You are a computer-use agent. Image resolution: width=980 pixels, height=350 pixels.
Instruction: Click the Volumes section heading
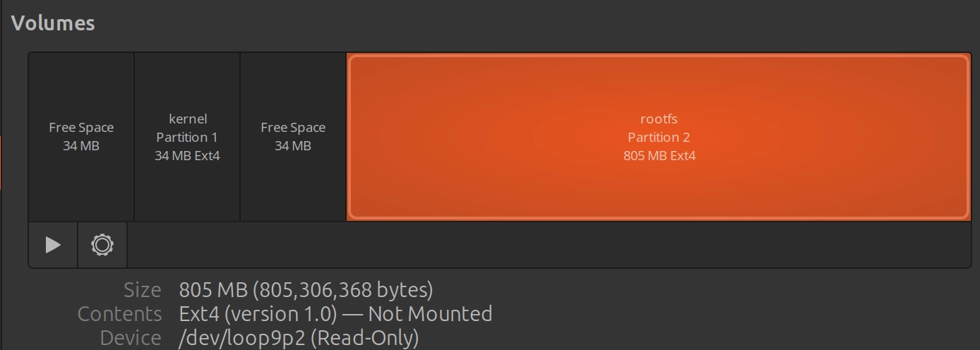(53, 23)
